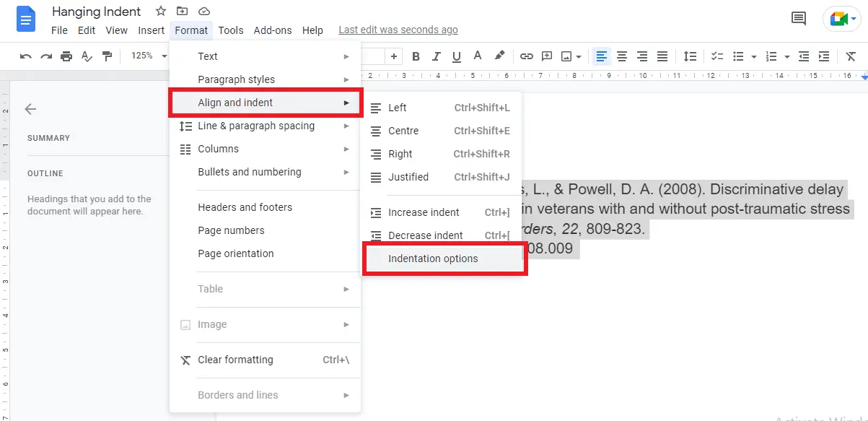Click the Redo icon
868x421 pixels.
[46, 56]
